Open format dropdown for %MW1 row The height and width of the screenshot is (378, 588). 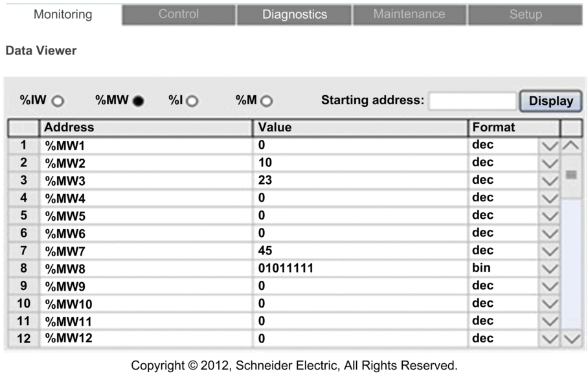(550, 146)
